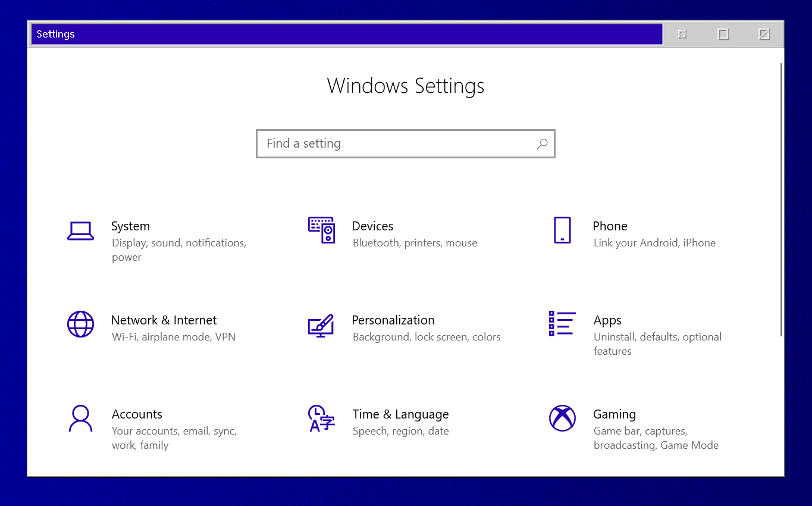Click 'Speech, region, date' text
812x506 pixels.
(x=400, y=431)
